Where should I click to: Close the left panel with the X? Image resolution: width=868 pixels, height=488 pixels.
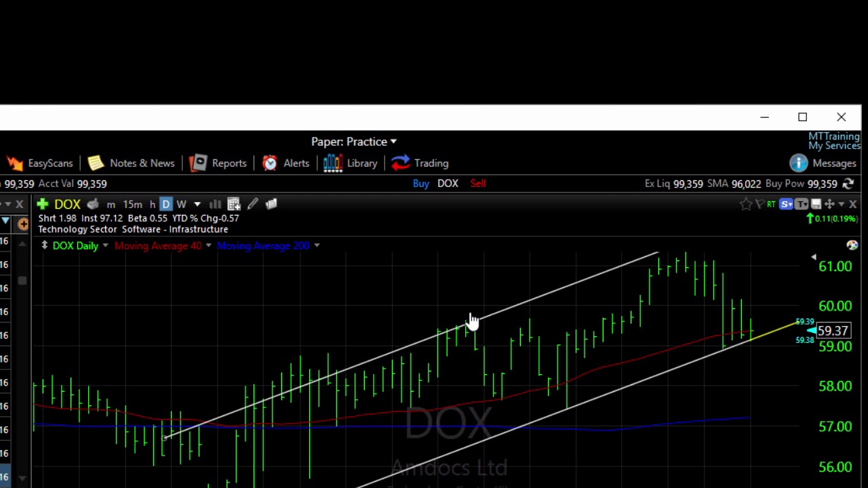(x=19, y=204)
